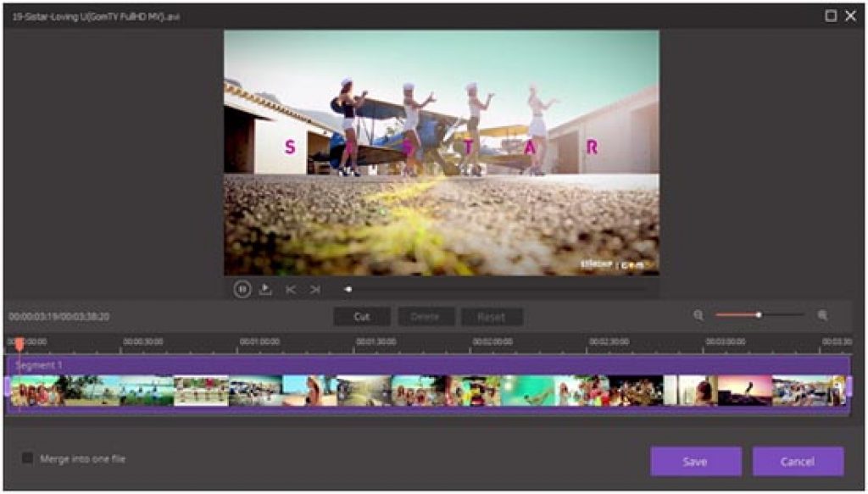Screen dimensions: 868x494
Task: Jump to previous frame with the back-skip icon
Action: click(x=292, y=288)
